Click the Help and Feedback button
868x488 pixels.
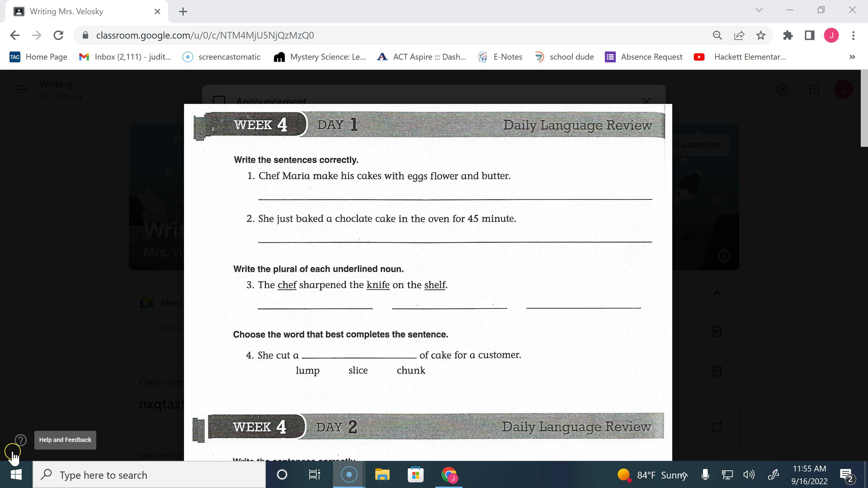[65, 440]
